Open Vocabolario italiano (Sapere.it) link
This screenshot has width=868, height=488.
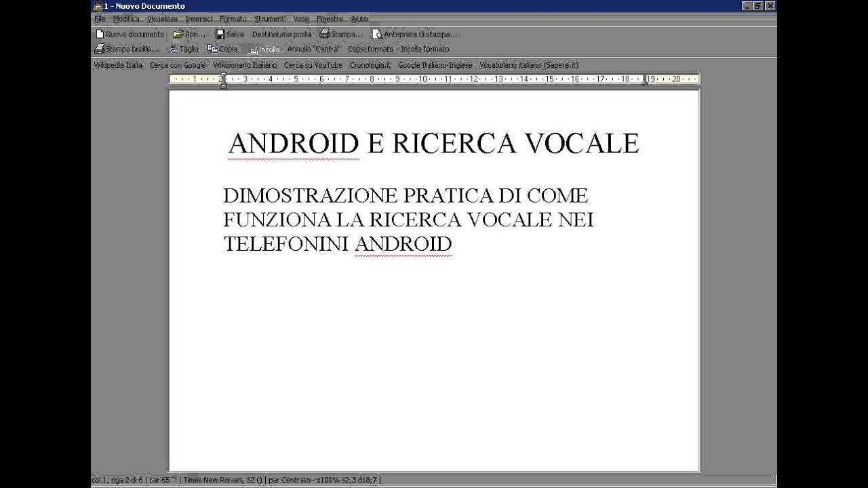[x=529, y=65]
